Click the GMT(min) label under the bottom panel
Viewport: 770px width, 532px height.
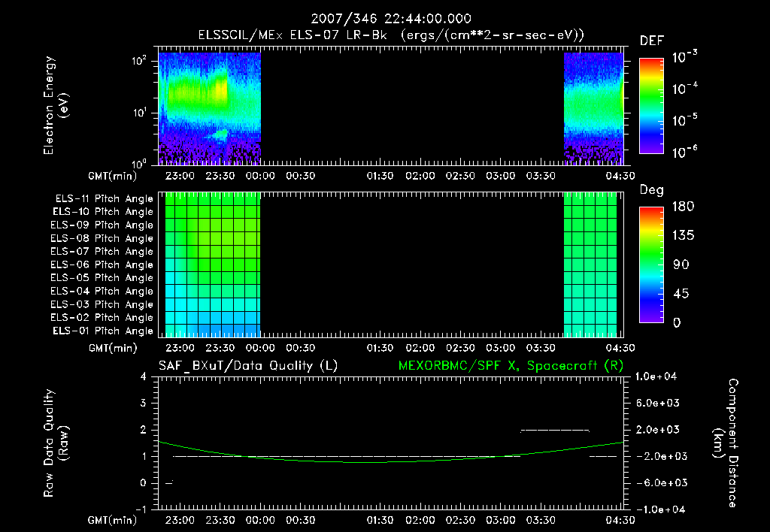(112, 520)
